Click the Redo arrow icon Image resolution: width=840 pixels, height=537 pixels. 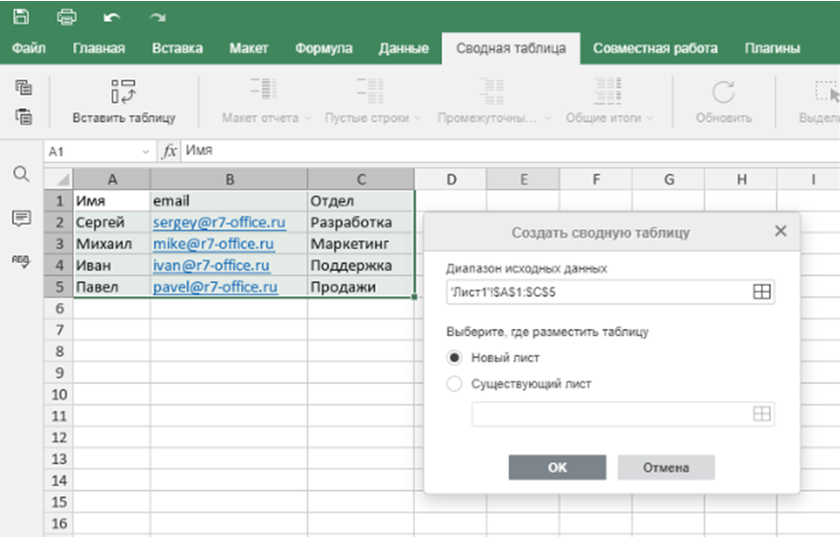tap(157, 17)
